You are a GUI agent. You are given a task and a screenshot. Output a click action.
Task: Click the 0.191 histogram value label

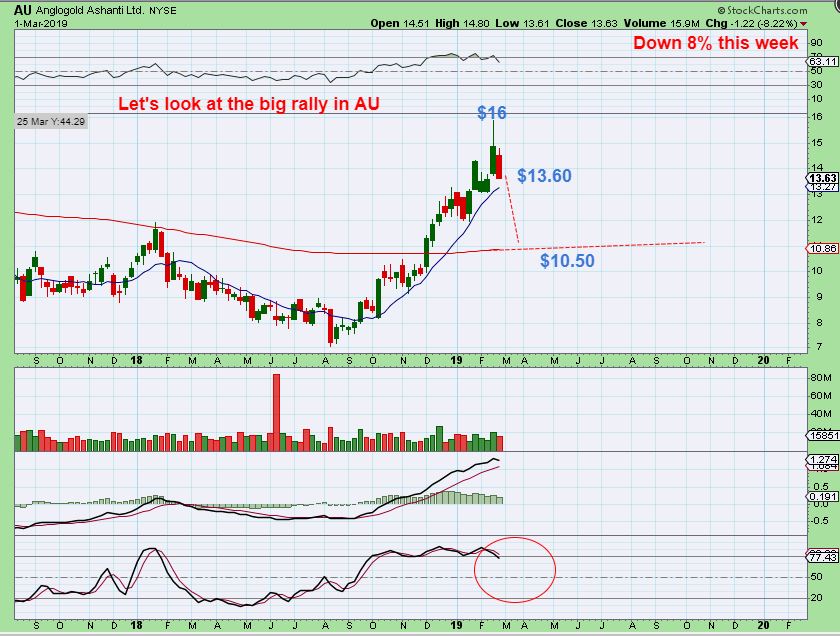click(x=823, y=497)
